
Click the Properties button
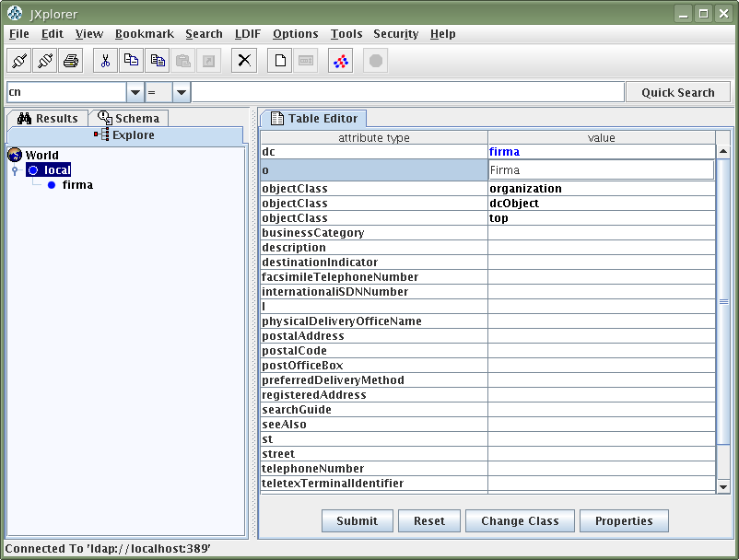click(624, 521)
